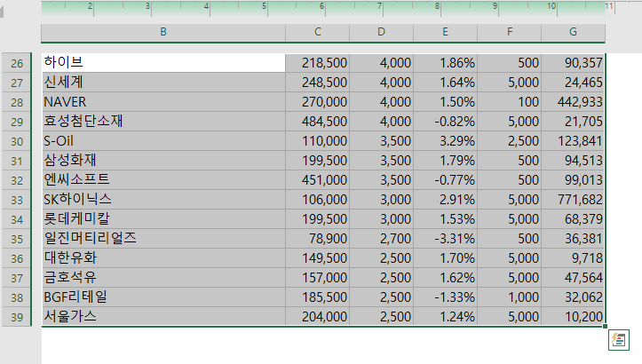
Task: Click the 771,682 volume cell
Action: [x=573, y=200]
